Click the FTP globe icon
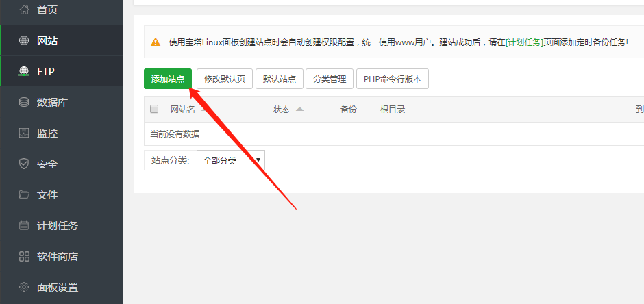This screenshot has width=644, height=304. (24, 71)
